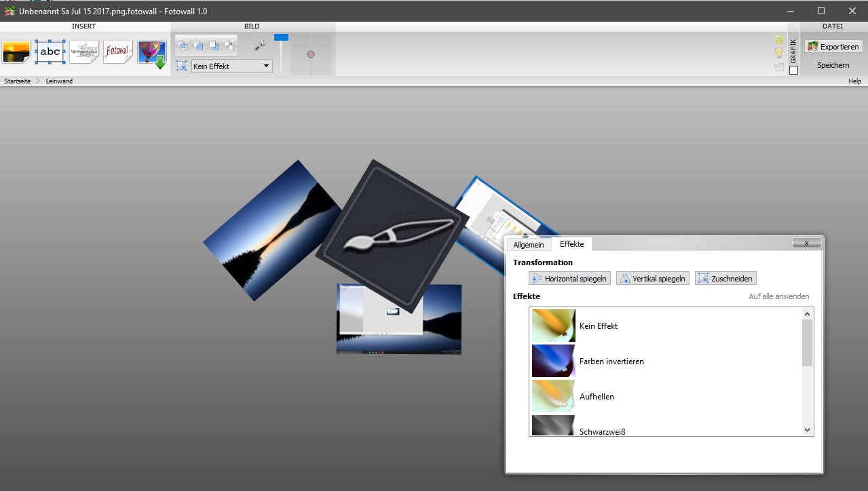Image resolution: width=868 pixels, height=491 pixels.
Task: Click Horizontal spiegeln to flip horizontally
Action: (x=569, y=278)
